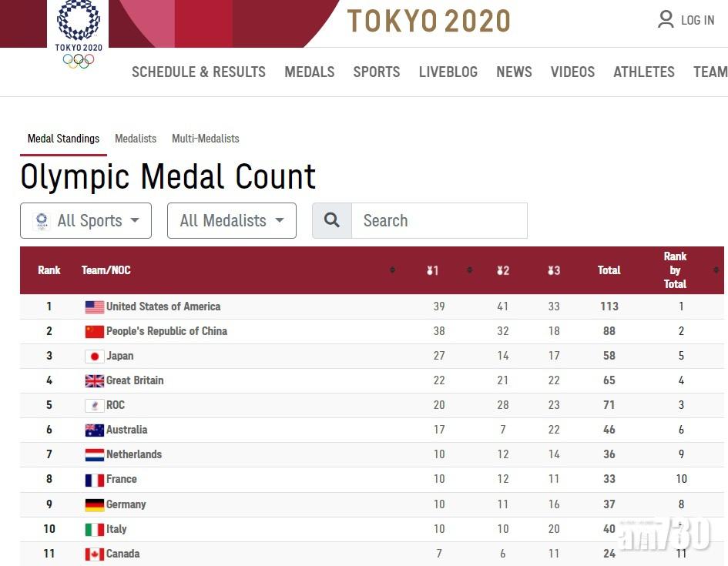Toggle sort arrows for Team/NOC column
The height and width of the screenshot is (566, 728).
tap(392, 270)
